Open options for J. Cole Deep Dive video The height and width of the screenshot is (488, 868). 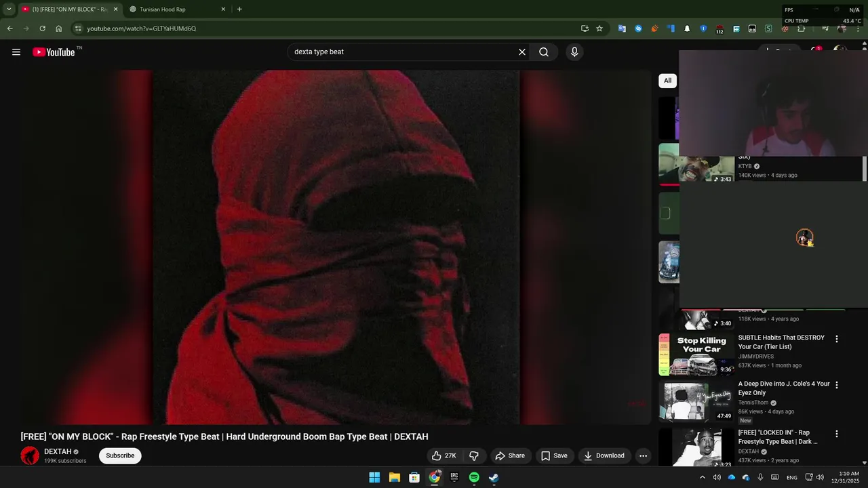(836, 385)
